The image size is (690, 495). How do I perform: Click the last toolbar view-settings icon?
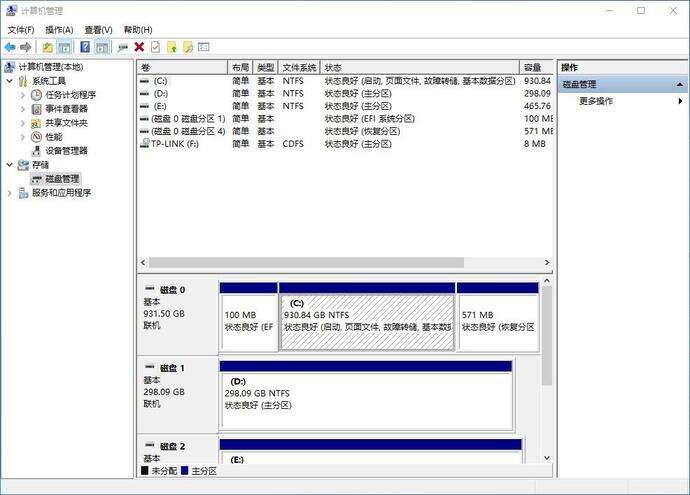(204, 47)
